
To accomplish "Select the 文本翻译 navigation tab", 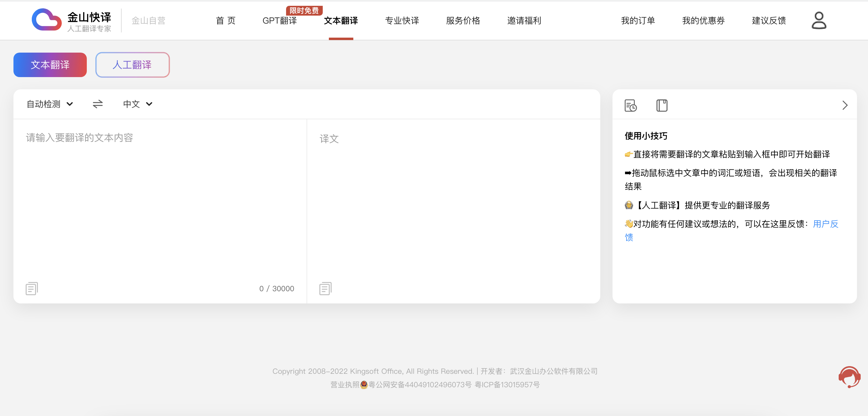I will point(341,20).
